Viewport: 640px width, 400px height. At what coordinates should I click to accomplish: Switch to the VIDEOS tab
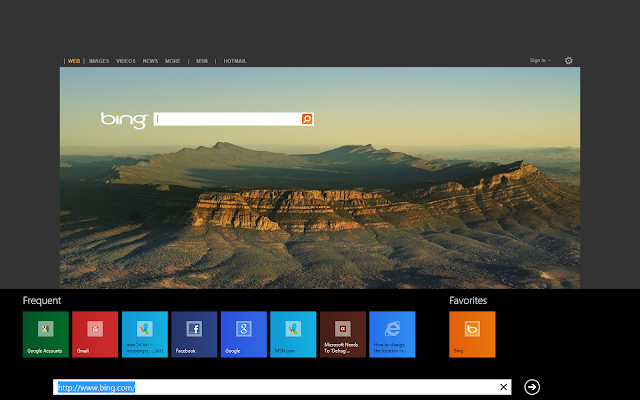coord(126,61)
